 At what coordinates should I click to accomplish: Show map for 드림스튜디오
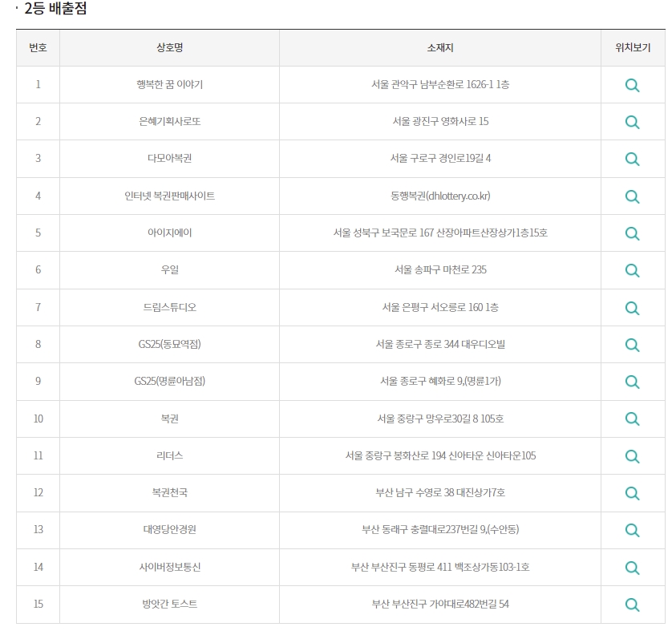pyautogui.click(x=632, y=308)
